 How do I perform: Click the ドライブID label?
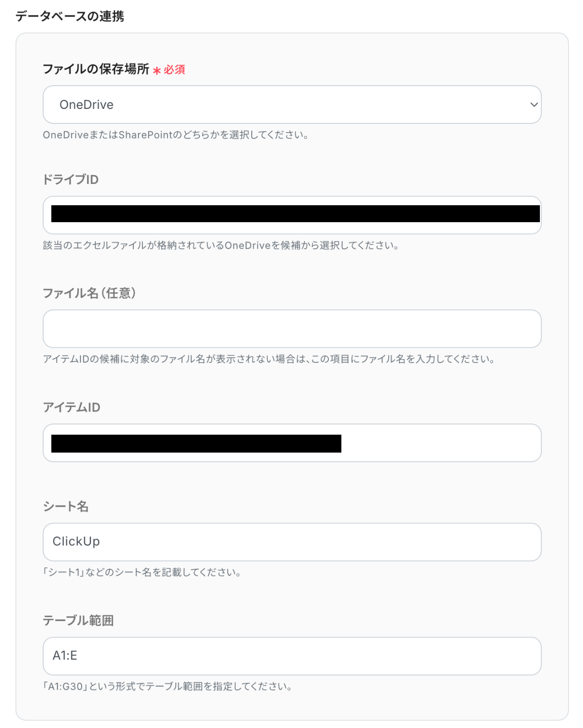click(71, 180)
